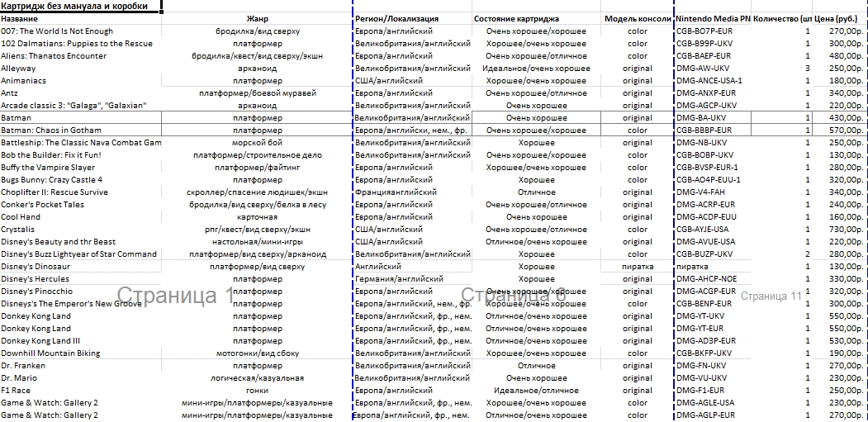Select the 'Цена (руб.)' header cell
Viewport: 868px width, 422px height.
point(840,19)
